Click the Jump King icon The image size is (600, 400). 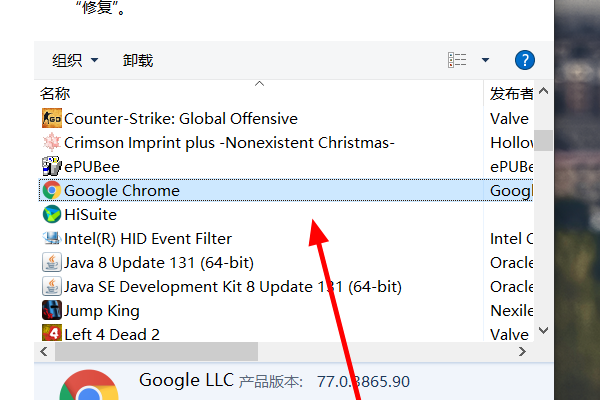pyautogui.click(x=51, y=310)
